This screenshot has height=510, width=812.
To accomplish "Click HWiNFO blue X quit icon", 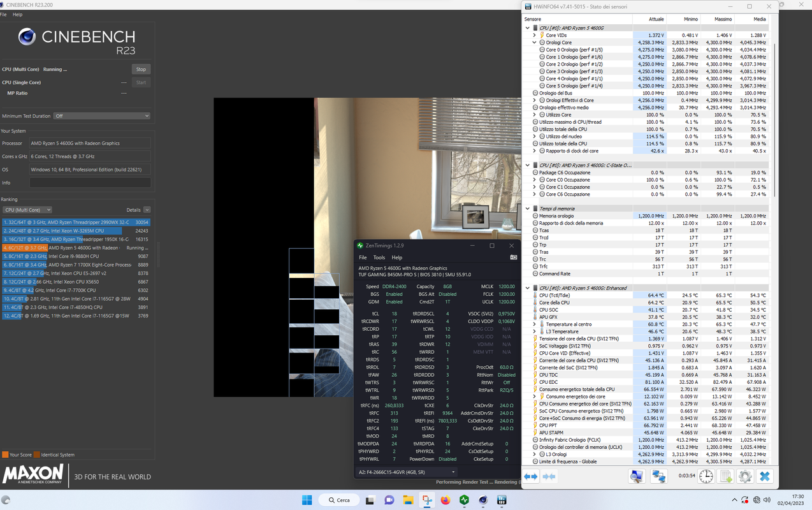I will point(765,476).
